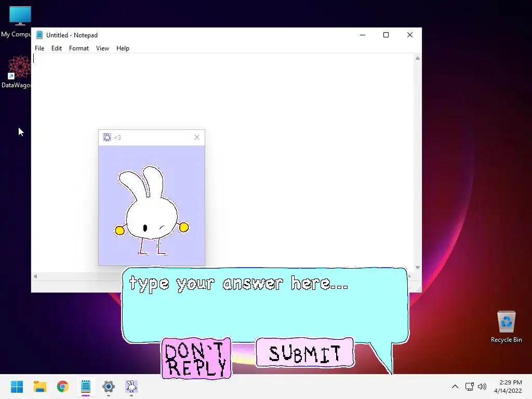This screenshot has height=399, width=532.
Task: Click the Notepad scrollbar up arrow
Action: (418, 58)
